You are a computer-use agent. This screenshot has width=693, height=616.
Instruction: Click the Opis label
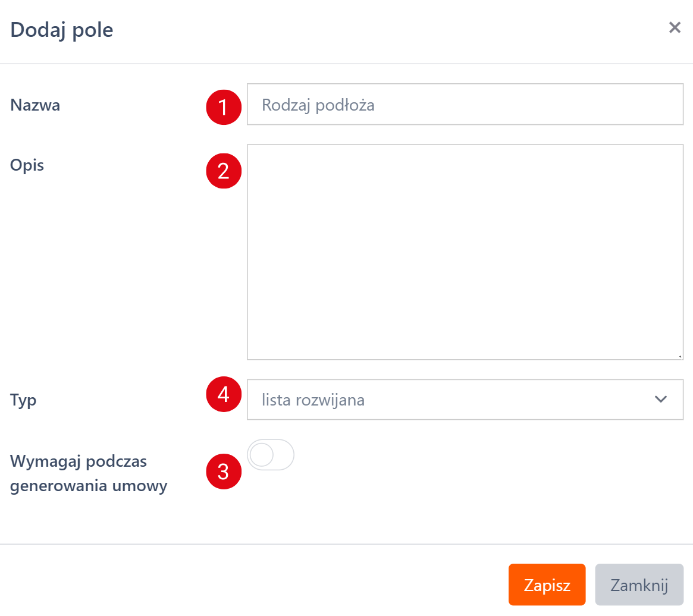tap(27, 165)
